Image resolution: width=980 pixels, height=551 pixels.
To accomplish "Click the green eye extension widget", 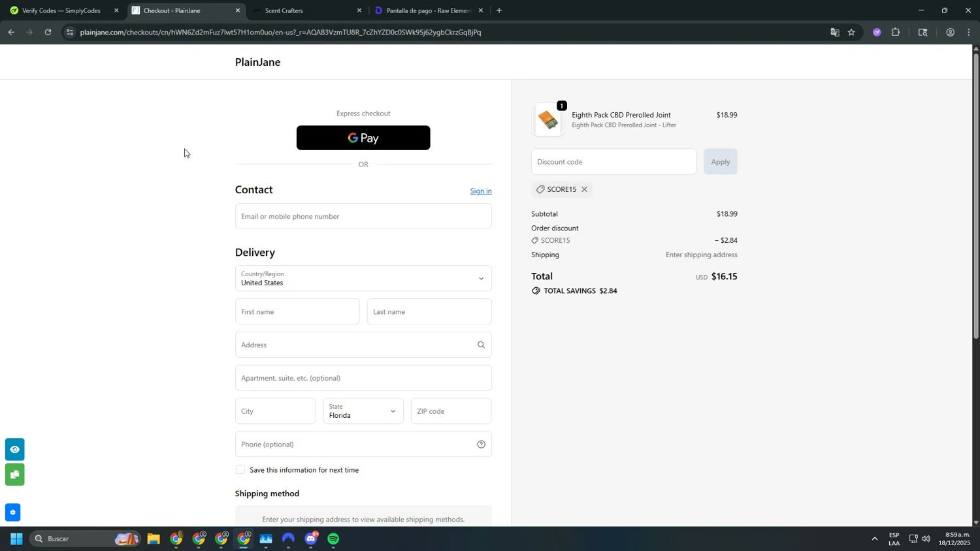I will [x=14, y=449].
